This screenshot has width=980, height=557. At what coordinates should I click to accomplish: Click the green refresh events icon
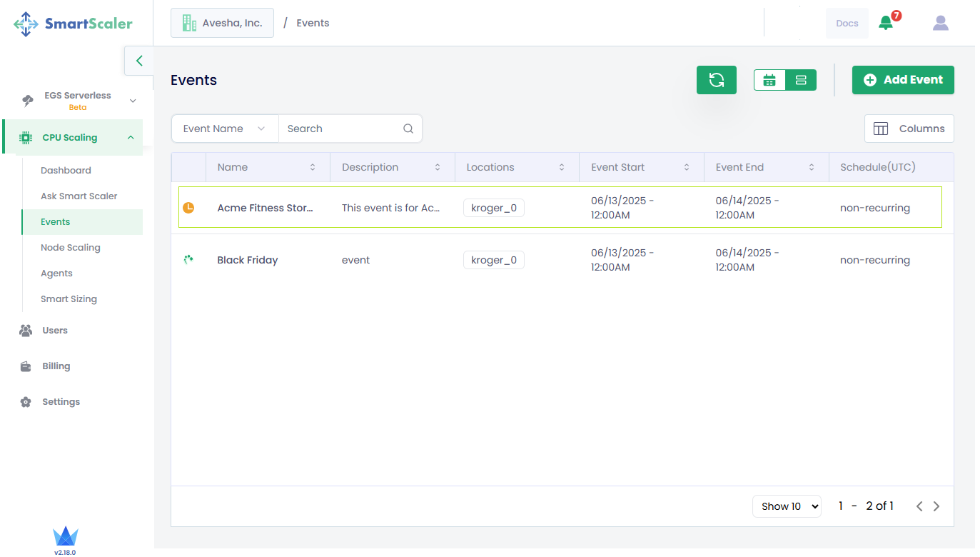click(x=716, y=80)
